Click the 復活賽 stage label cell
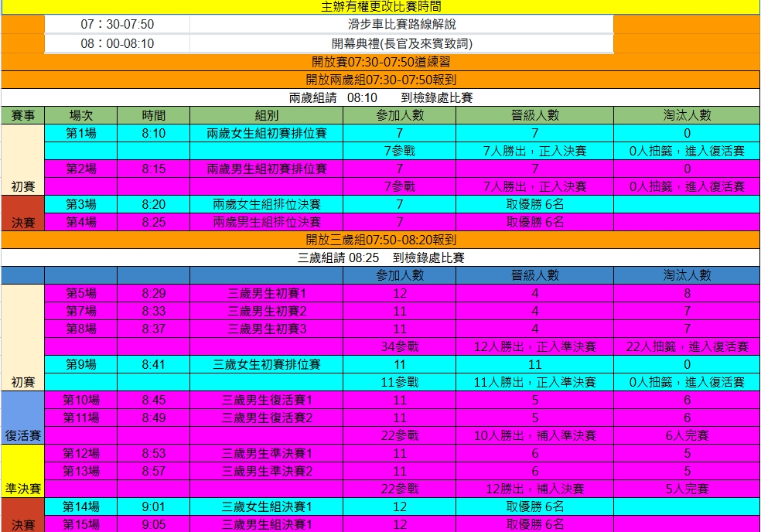This screenshot has width=761, height=532. 22,434
